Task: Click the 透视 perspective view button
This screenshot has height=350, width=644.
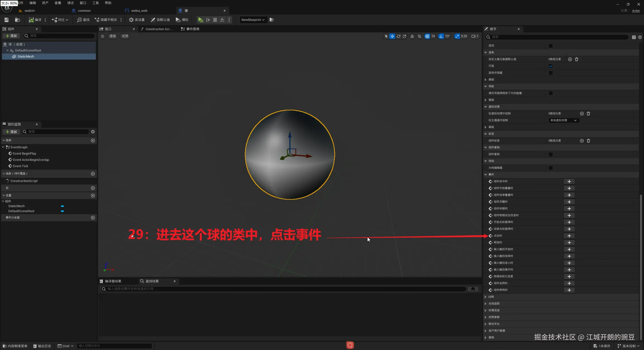Action: [112, 36]
